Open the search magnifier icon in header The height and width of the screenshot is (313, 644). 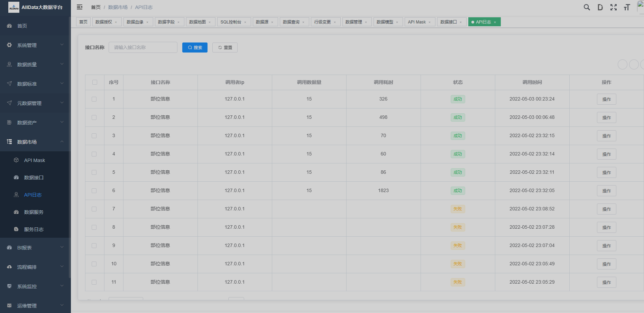pos(587,7)
